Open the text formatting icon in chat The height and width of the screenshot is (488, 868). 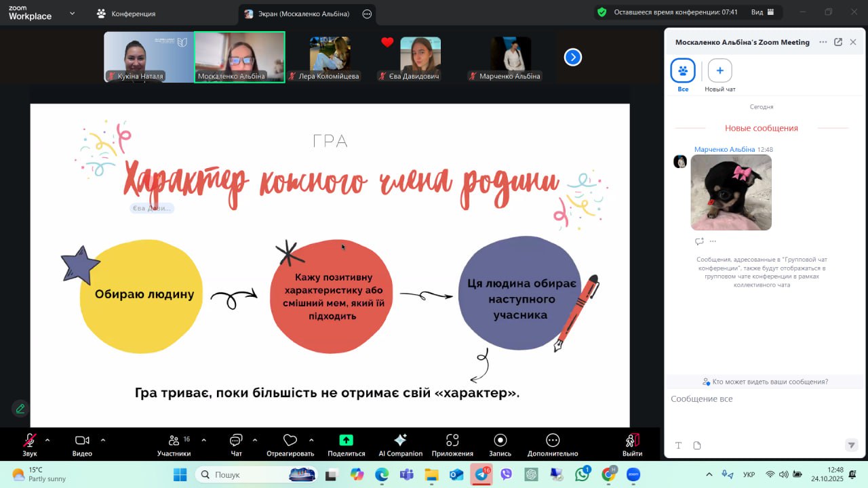point(678,445)
